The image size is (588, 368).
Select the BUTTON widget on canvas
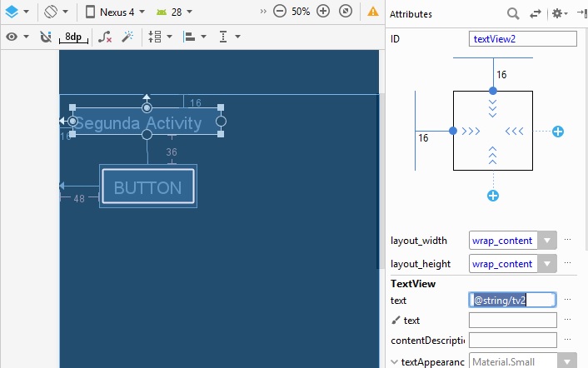pyautogui.click(x=147, y=187)
